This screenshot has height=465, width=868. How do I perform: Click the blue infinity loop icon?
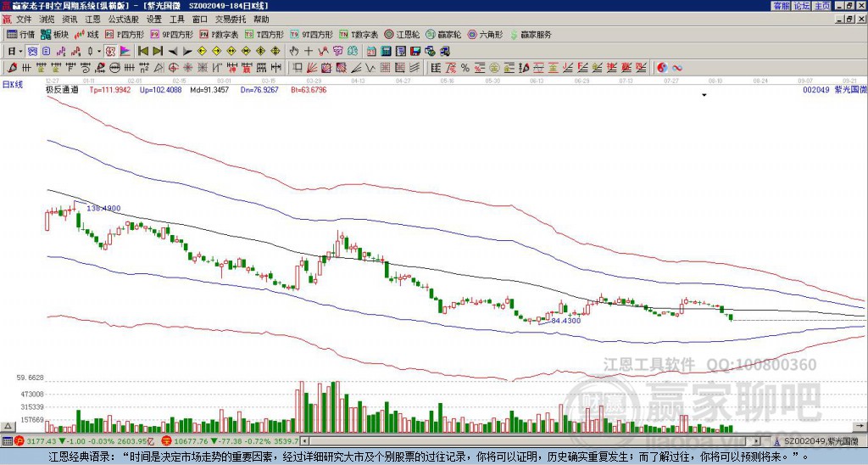677,68
